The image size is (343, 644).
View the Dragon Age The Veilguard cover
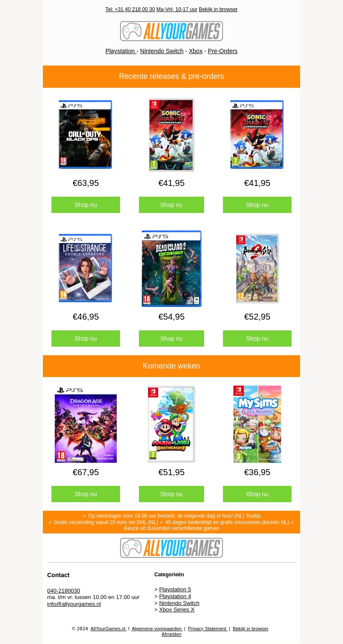(86, 424)
